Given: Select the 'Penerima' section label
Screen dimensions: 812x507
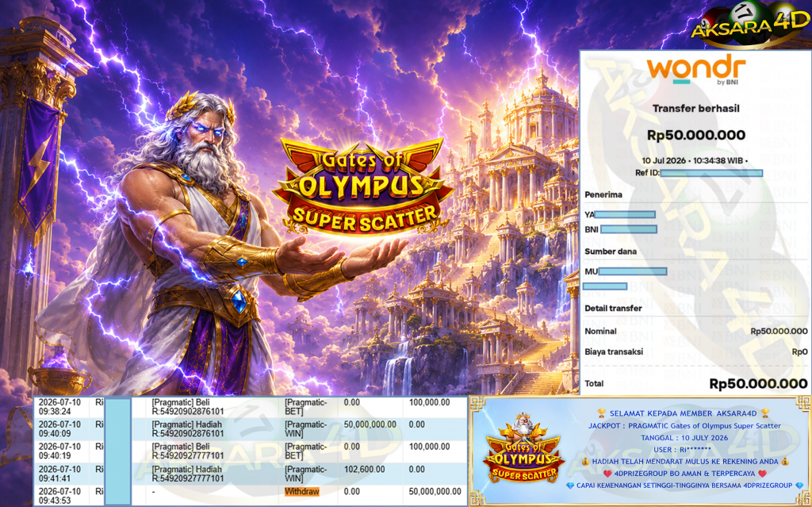Looking at the screenshot, I should [603, 194].
